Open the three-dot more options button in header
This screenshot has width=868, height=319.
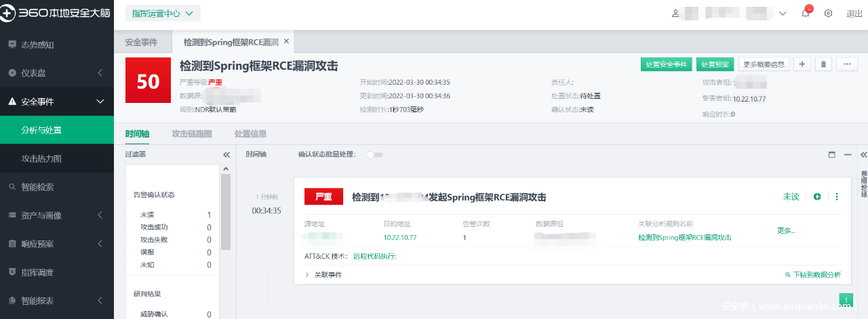847,64
